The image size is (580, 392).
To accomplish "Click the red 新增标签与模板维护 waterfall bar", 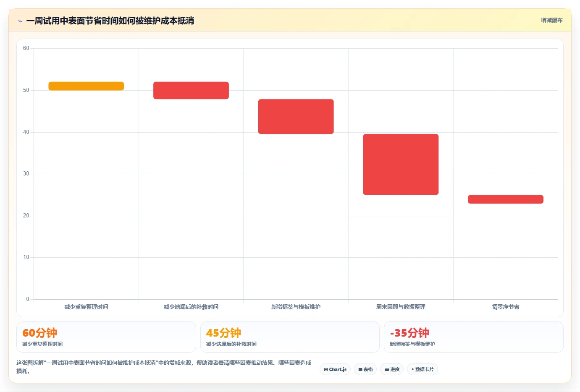I will pos(296,117).
